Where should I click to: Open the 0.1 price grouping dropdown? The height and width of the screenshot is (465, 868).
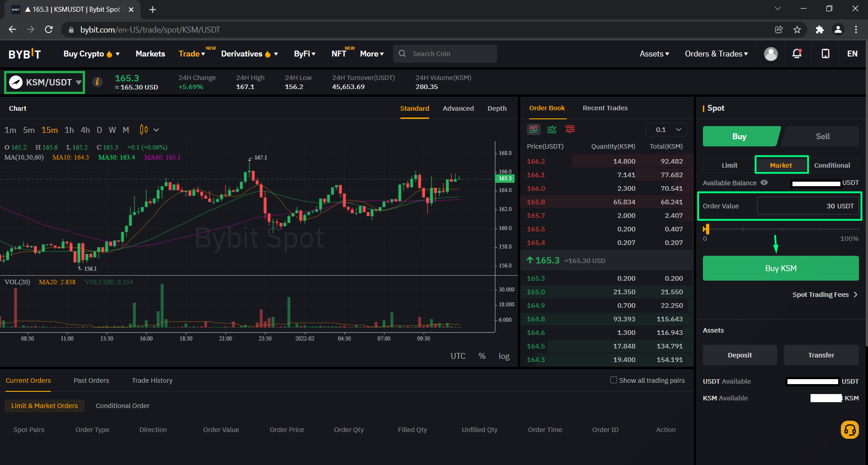[x=666, y=130]
